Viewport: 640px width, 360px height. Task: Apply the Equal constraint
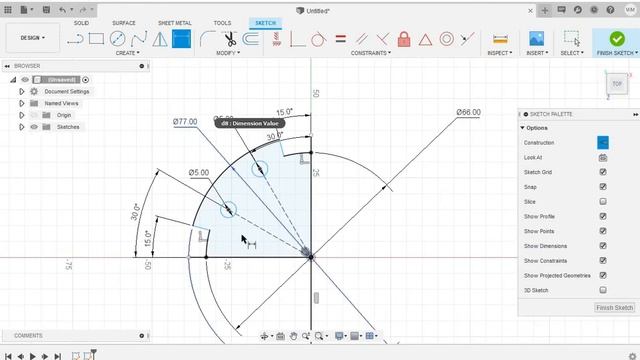pyautogui.click(x=340, y=39)
